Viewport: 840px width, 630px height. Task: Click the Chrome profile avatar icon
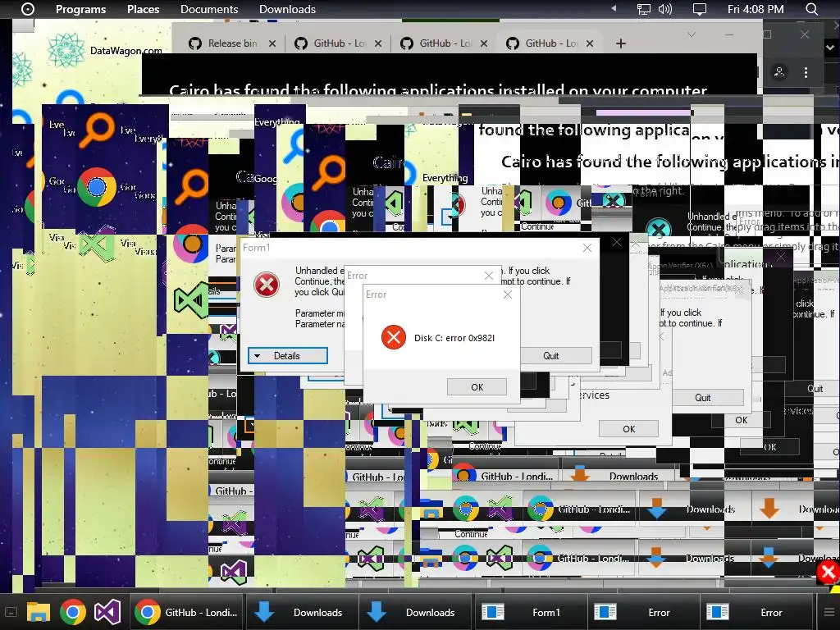pyautogui.click(x=779, y=72)
